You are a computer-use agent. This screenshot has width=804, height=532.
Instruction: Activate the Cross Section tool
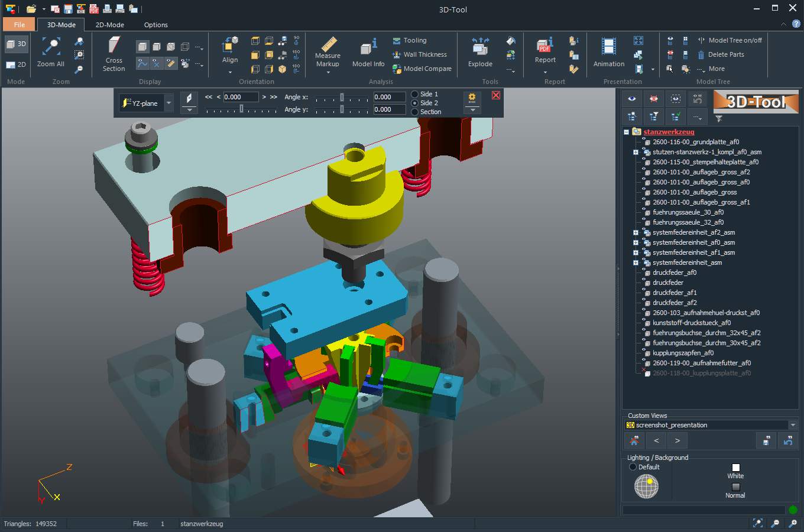point(113,53)
